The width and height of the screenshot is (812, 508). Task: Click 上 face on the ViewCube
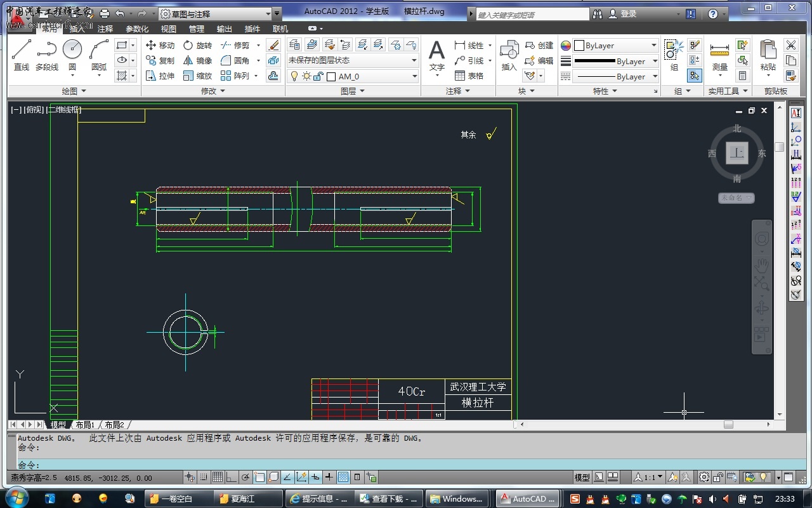tap(737, 152)
